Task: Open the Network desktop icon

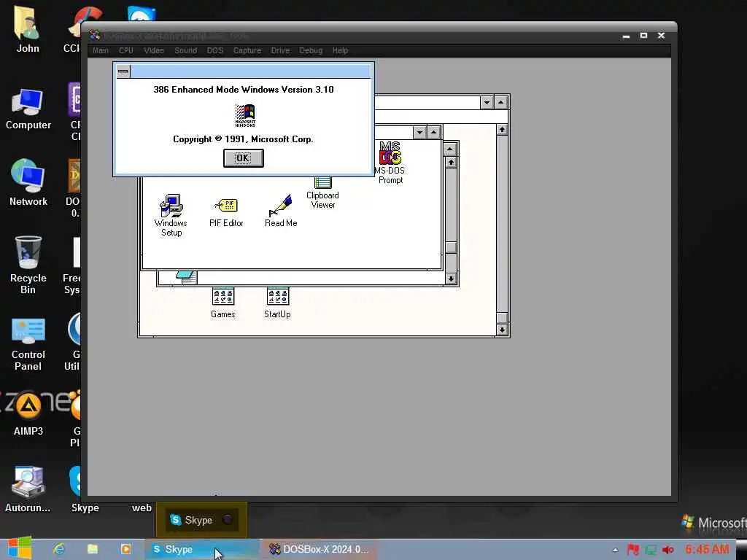Action: coord(28,183)
